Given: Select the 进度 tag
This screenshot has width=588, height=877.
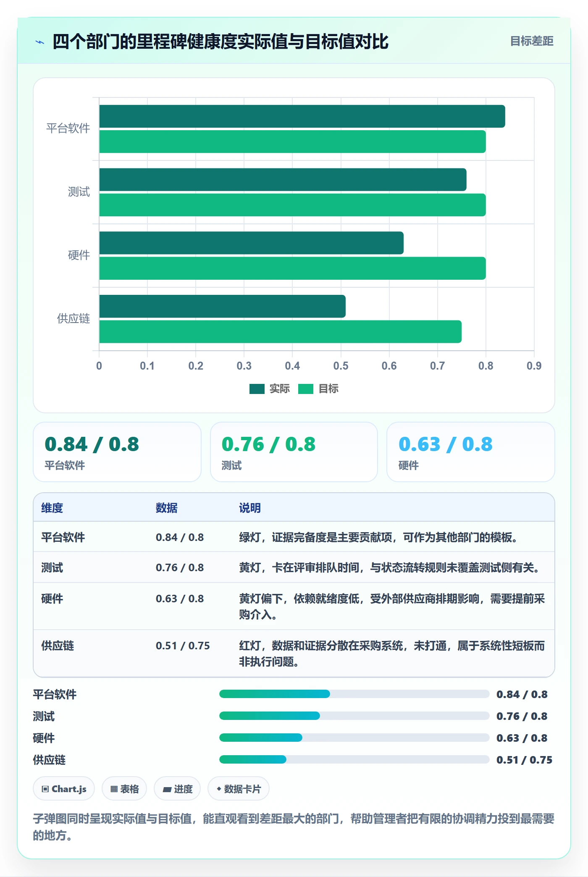Looking at the screenshot, I should pos(177,789).
